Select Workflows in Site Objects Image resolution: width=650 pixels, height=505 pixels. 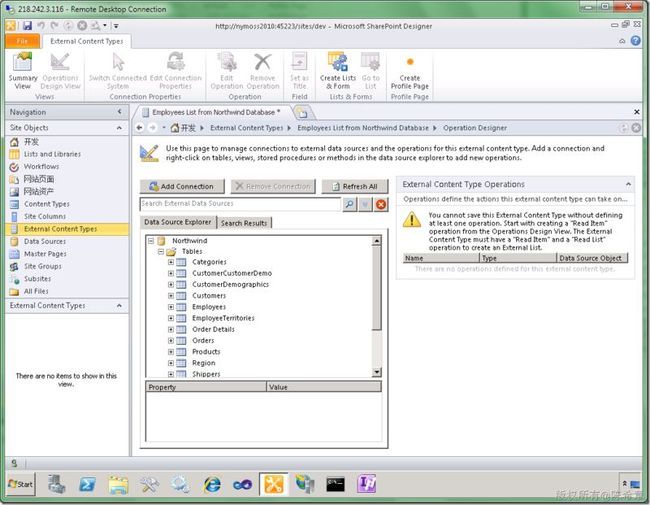point(41,167)
